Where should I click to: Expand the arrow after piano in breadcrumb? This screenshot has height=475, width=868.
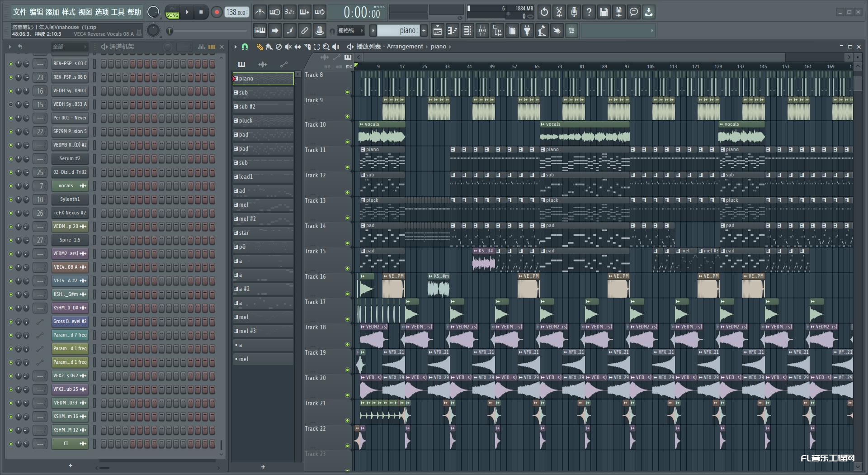[x=450, y=47]
